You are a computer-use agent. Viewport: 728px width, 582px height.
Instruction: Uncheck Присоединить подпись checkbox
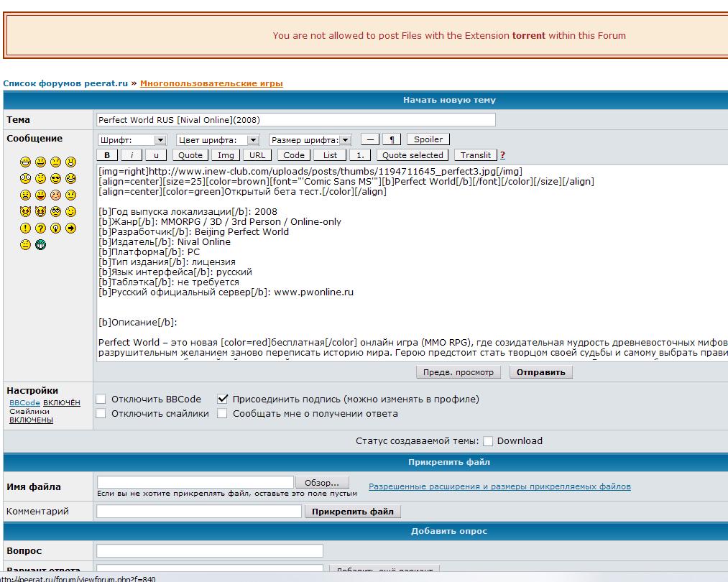click(222, 399)
